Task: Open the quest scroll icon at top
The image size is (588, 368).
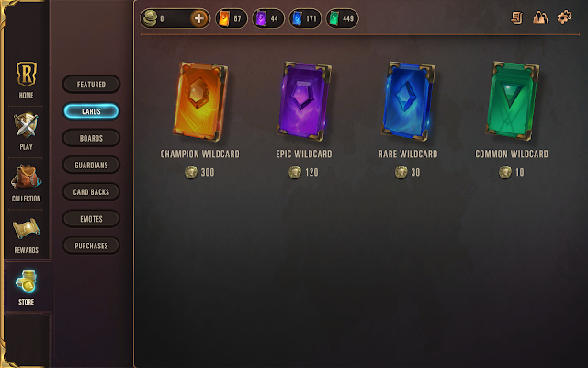Action: point(517,17)
